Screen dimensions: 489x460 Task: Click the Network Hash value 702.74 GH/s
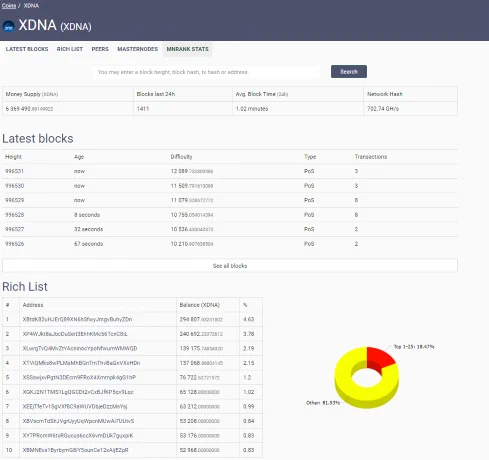(x=383, y=109)
